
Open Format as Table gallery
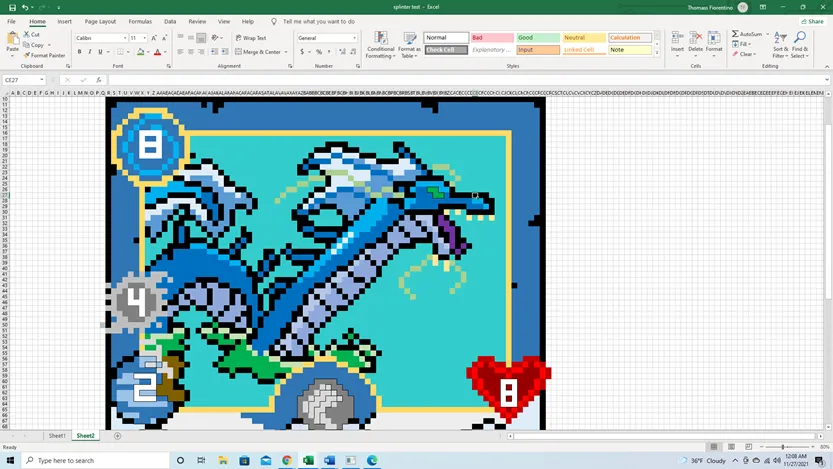pos(410,45)
